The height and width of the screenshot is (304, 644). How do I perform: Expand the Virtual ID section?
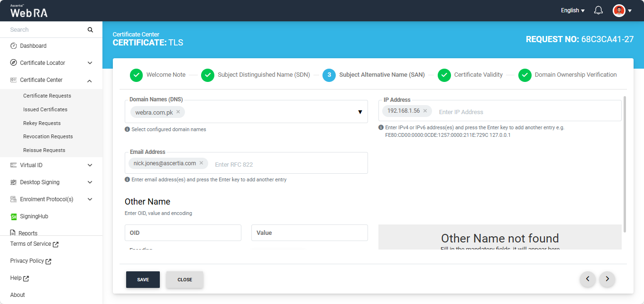coord(90,165)
